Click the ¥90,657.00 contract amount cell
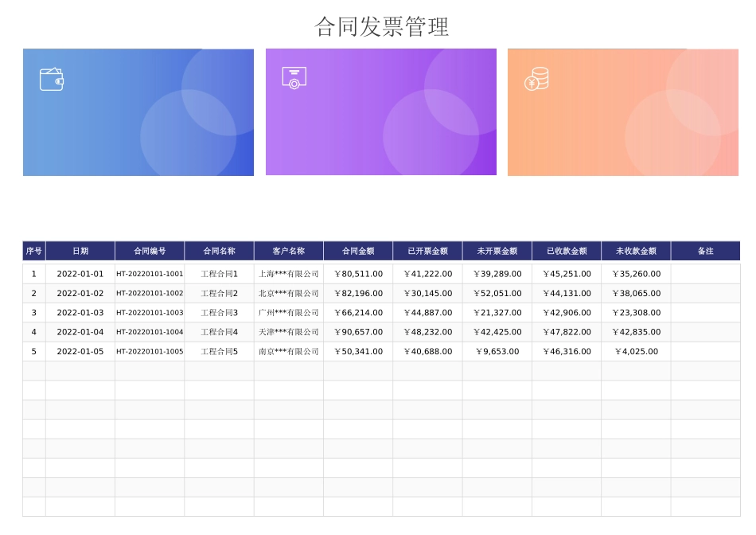Image resolution: width=756 pixels, height=535 pixels. click(x=356, y=331)
